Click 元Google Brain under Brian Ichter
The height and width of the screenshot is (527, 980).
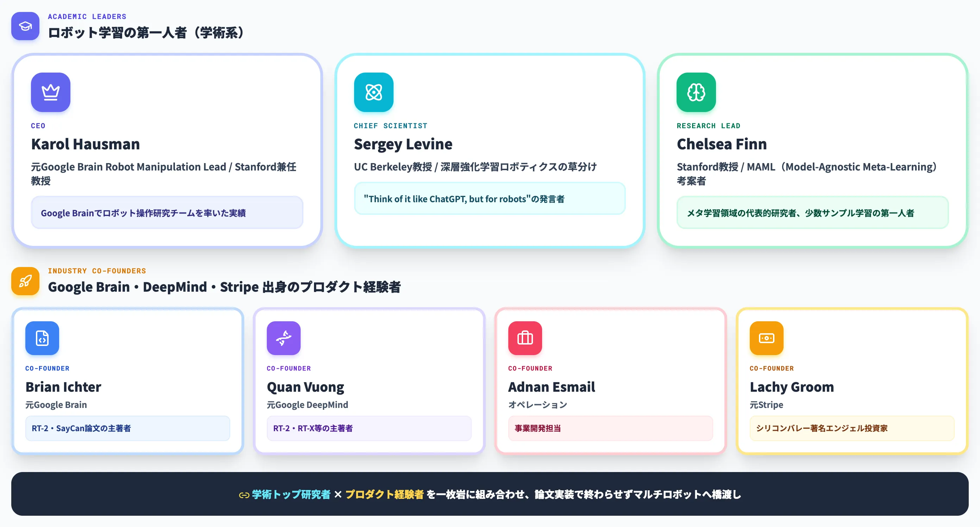click(56, 405)
